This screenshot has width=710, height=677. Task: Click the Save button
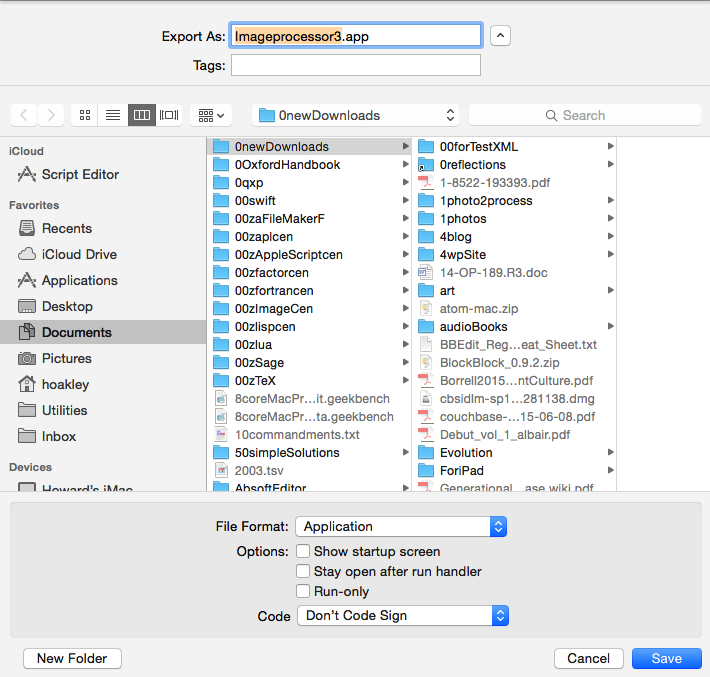tap(666, 658)
